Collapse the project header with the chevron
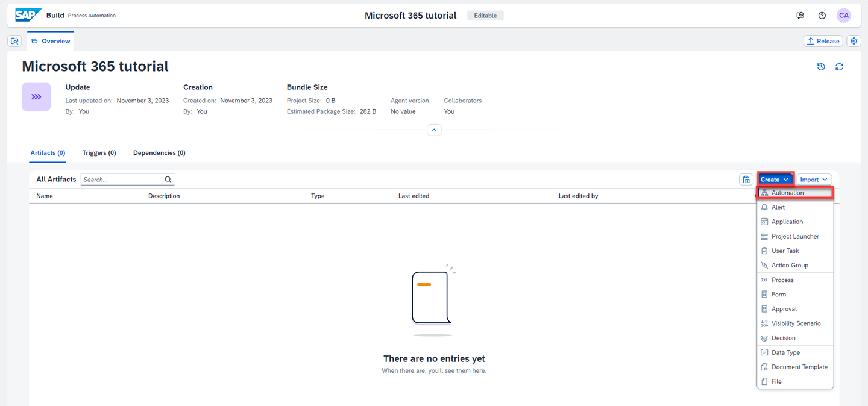The image size is (868, 406). 434,130
